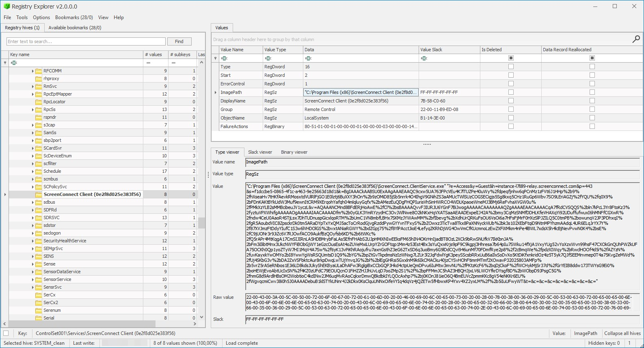Click the folder icon beside RpcLocator key
The image size is (644, 348).
point(39,102)
